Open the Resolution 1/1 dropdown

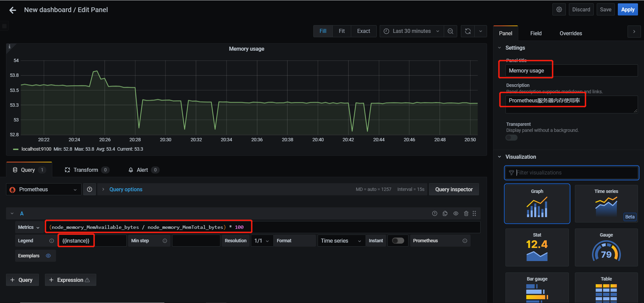pos(262,241)
